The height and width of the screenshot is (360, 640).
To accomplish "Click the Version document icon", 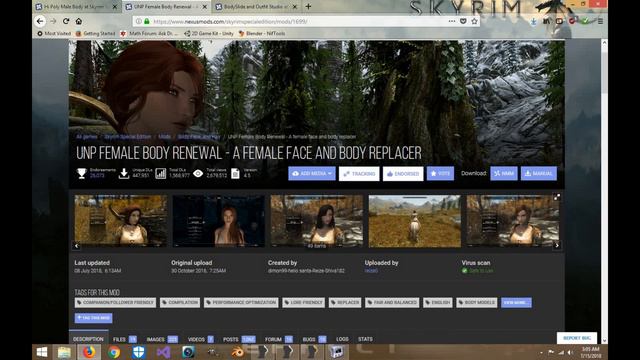I will 235,173.
